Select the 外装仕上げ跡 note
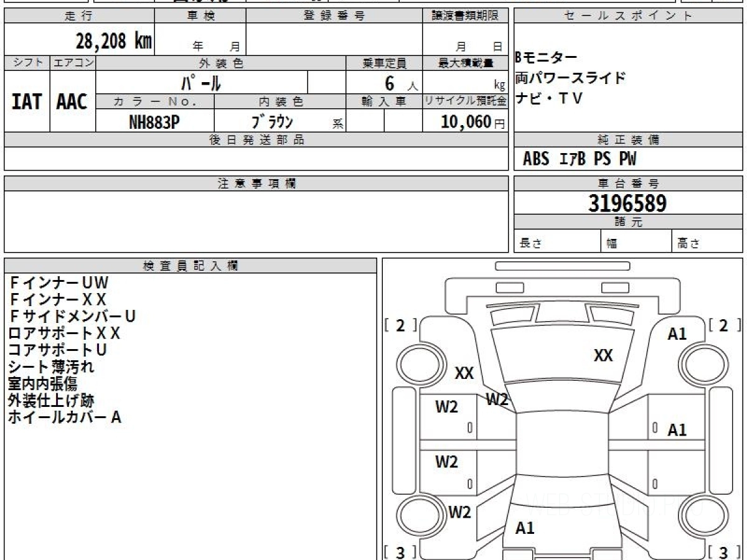This screenshot has width=747, height=560. pos(51,401)
